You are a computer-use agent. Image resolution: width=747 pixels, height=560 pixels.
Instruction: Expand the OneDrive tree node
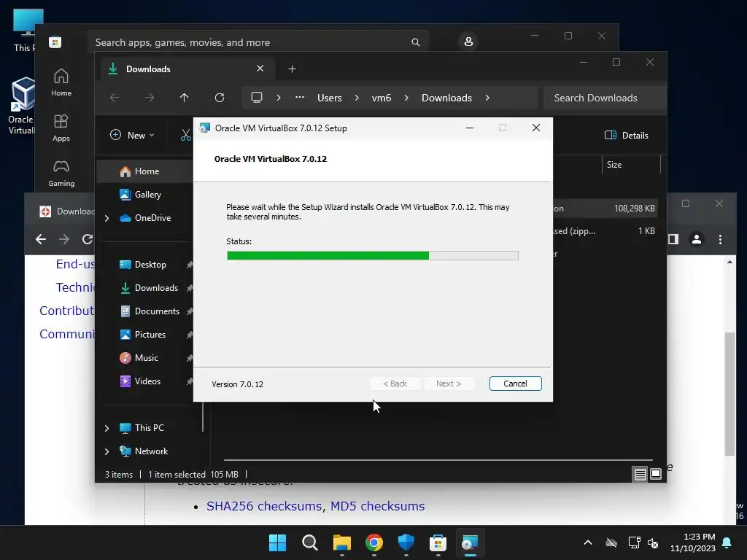click(x=107, y=218)
